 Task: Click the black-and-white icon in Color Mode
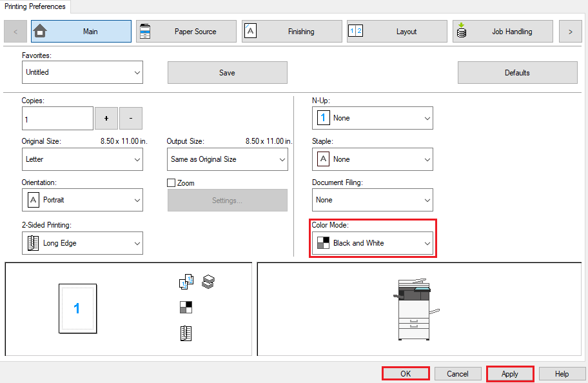point(323,243)
